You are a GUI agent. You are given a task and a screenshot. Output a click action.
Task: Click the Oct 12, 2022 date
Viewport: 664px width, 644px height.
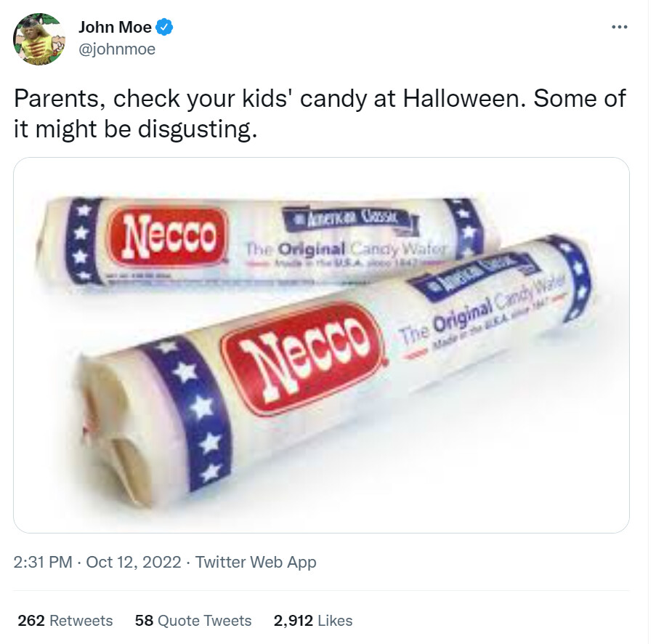(134, 563)
